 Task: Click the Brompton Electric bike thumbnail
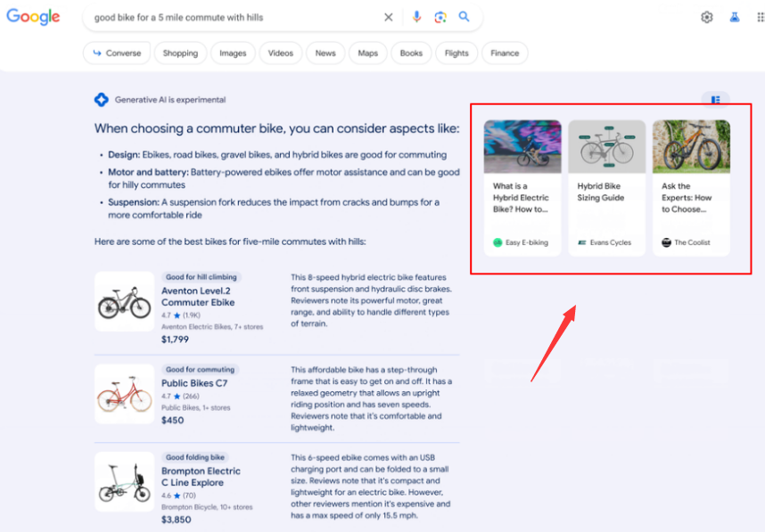point(124,481)
